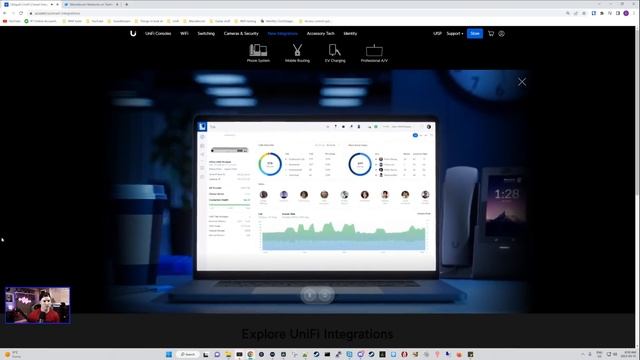Open the weather widget on taskbar
640x360 pixels.
point(12,354)
